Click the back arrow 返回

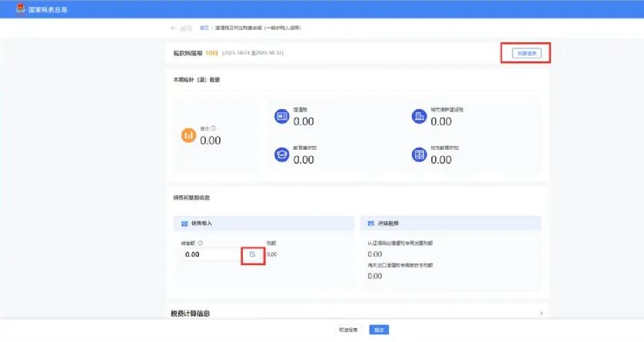tap(174, 28)
